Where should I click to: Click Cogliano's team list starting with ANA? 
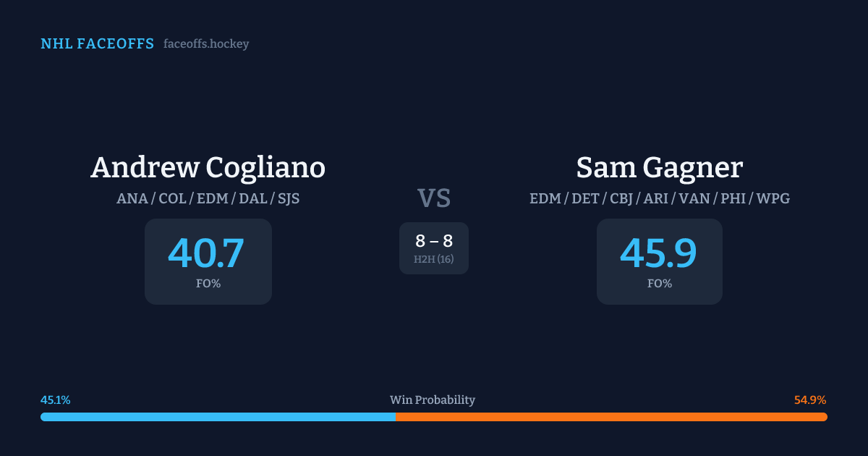click(x=208, y=198)
